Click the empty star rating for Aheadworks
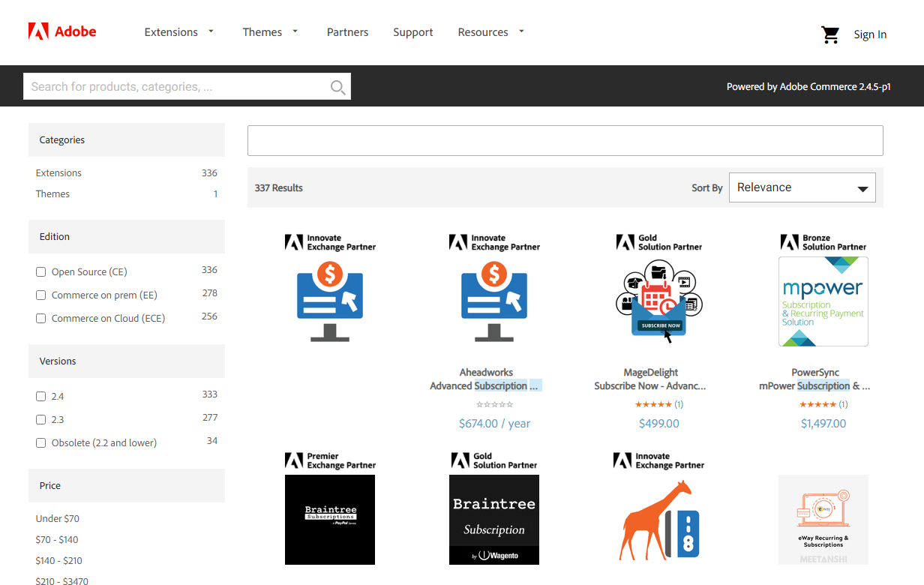This screenshot has width=924, height=585. [x=494, y=404]
